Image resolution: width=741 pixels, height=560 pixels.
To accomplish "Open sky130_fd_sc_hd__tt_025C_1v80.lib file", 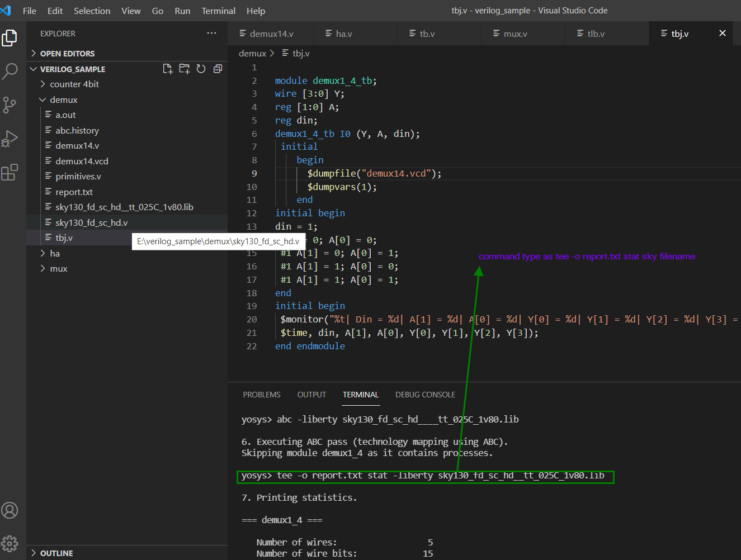I will pos(127,207).
